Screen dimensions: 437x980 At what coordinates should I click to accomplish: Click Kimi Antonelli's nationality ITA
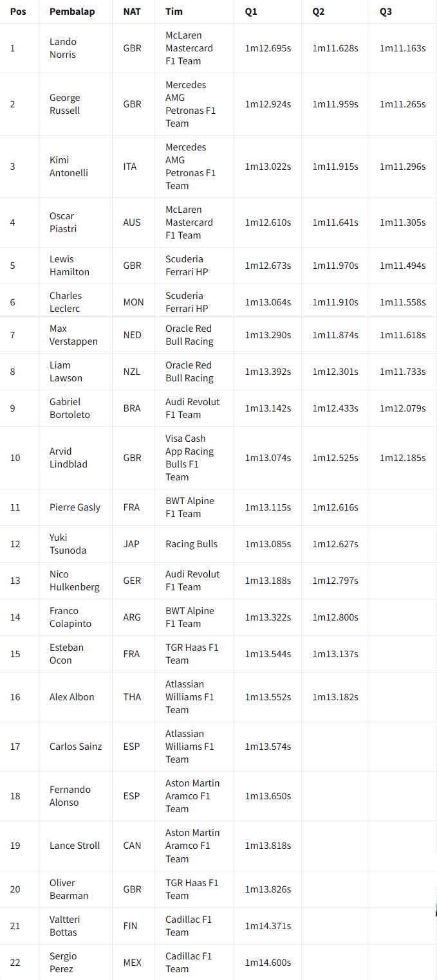coord(130,167)
